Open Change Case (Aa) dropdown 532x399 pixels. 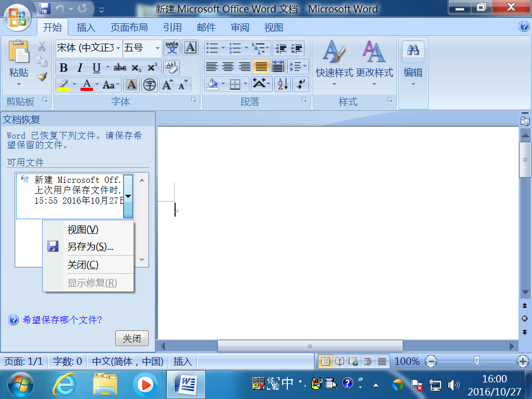click(111, 85)
